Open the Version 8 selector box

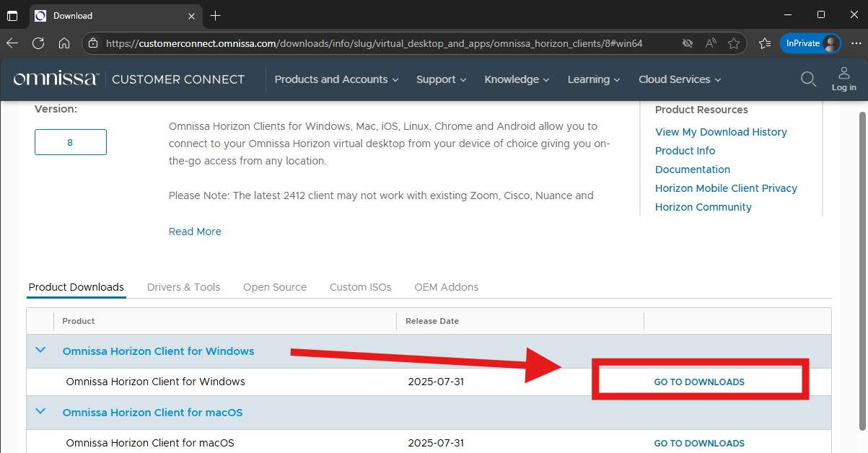71,142
